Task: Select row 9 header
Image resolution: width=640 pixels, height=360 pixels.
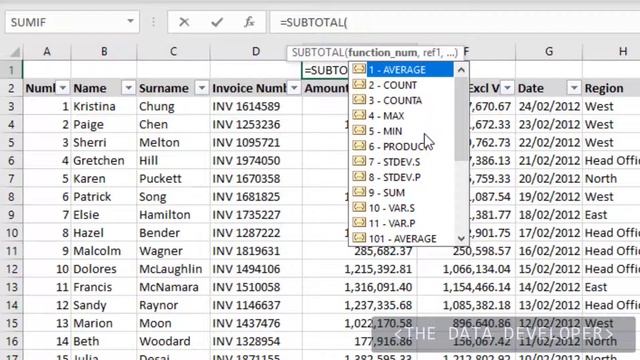Action: pyautogui.click(x=11, y=215)
